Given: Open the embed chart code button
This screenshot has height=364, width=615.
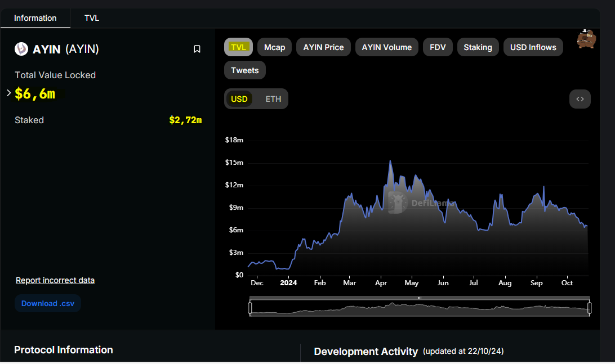Looking at the screenshot, I should tap(580, 99).
